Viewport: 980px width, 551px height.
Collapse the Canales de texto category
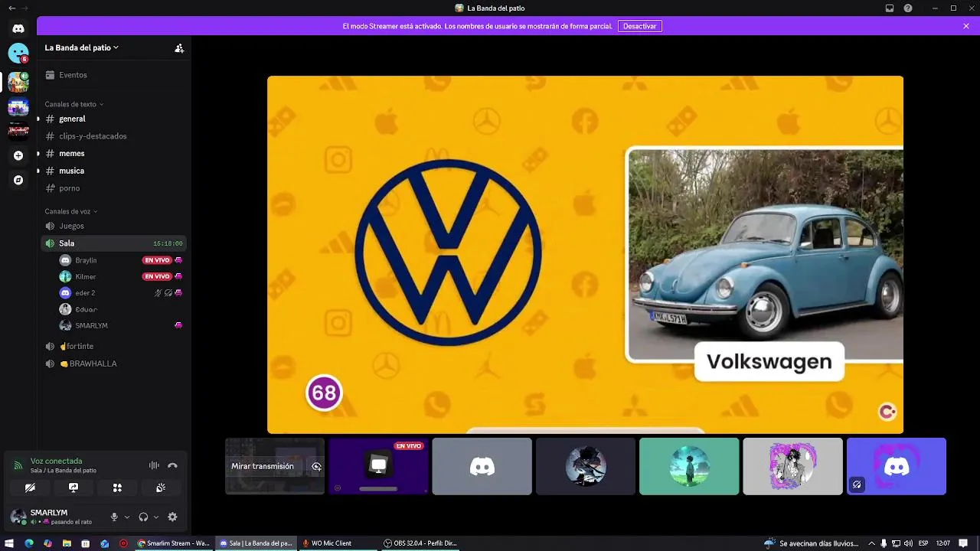pyautogui.click(x=73, y=104)
